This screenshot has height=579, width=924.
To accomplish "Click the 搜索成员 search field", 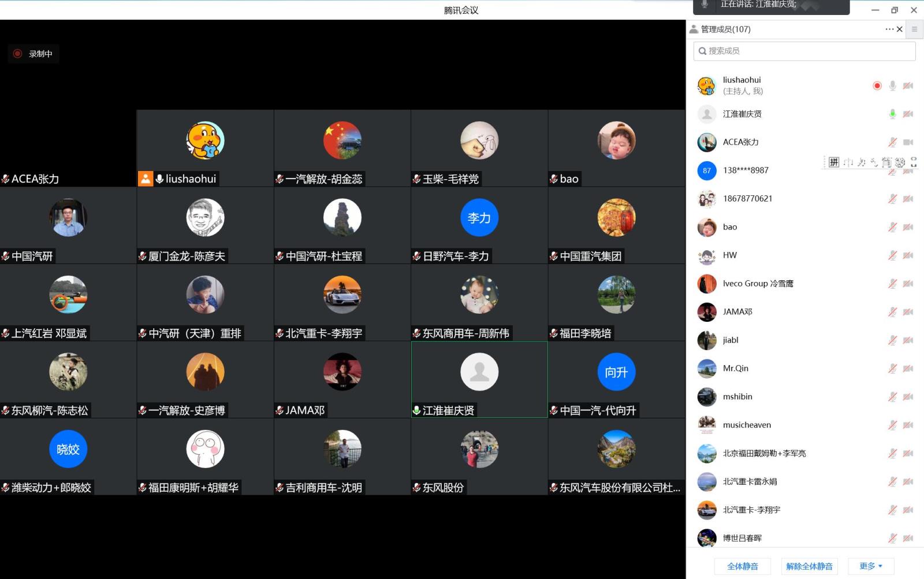I will pyautogui.click(x=804, y=51).
